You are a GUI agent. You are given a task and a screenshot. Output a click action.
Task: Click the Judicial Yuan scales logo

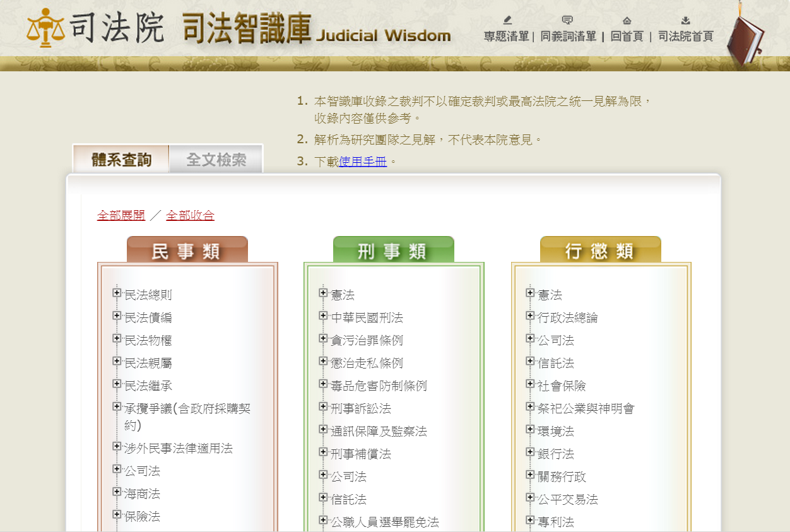point(45,28)
